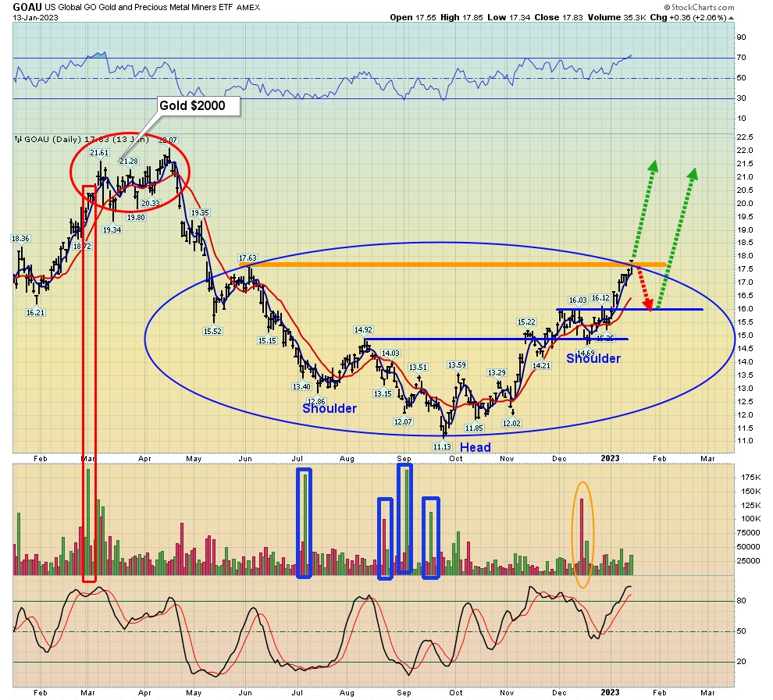Click the 19.34 price label
This screenshot has height=700, width=773.
[x=112, y=230]
